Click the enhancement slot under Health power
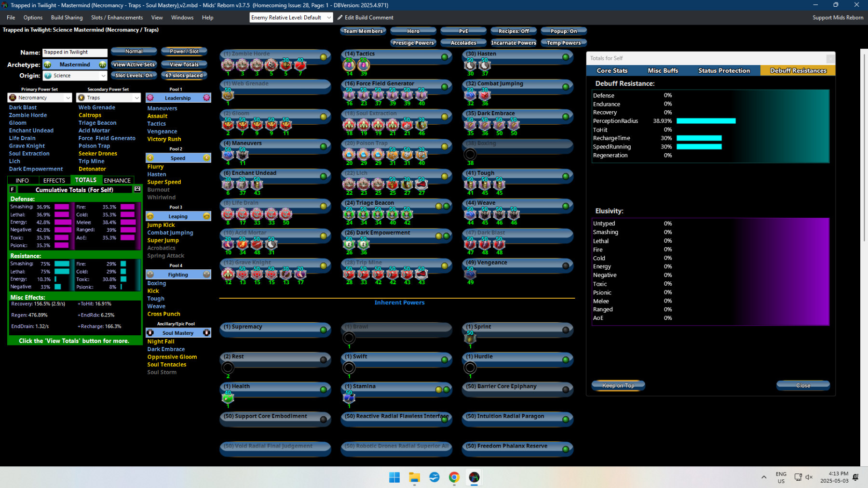The width and height of the screenshot is (868, 488). (x=228, y=397)
